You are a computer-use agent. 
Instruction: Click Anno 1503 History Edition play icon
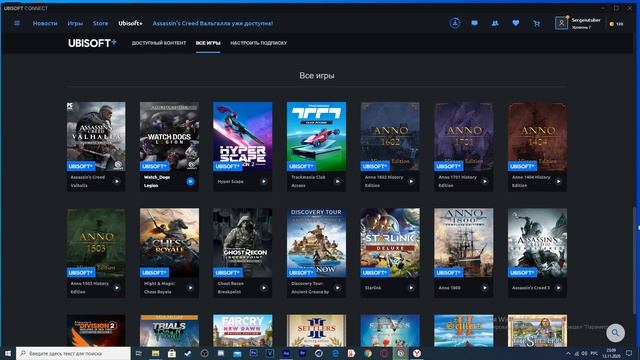pos(117,288)
